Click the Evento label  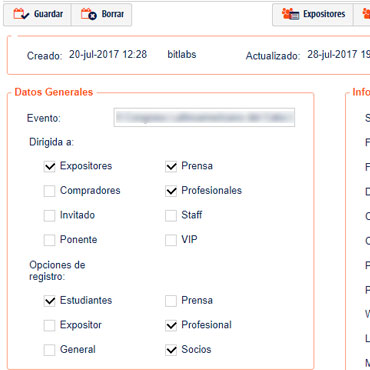pyautogui.click(x=44, y=118)
